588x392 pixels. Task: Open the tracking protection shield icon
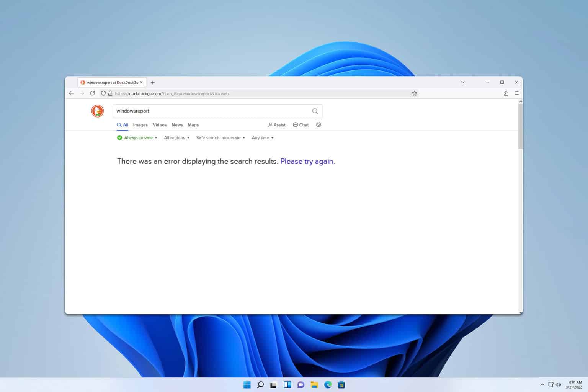[103, 93]
